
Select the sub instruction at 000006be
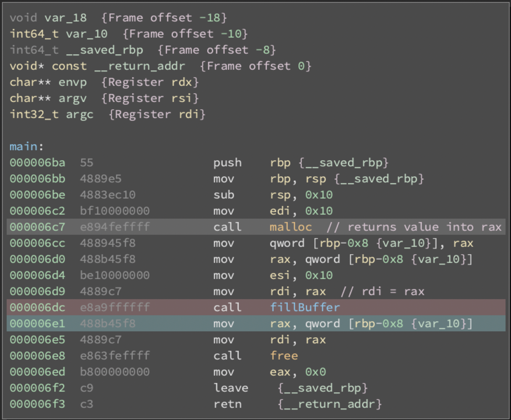click(223, 195)
